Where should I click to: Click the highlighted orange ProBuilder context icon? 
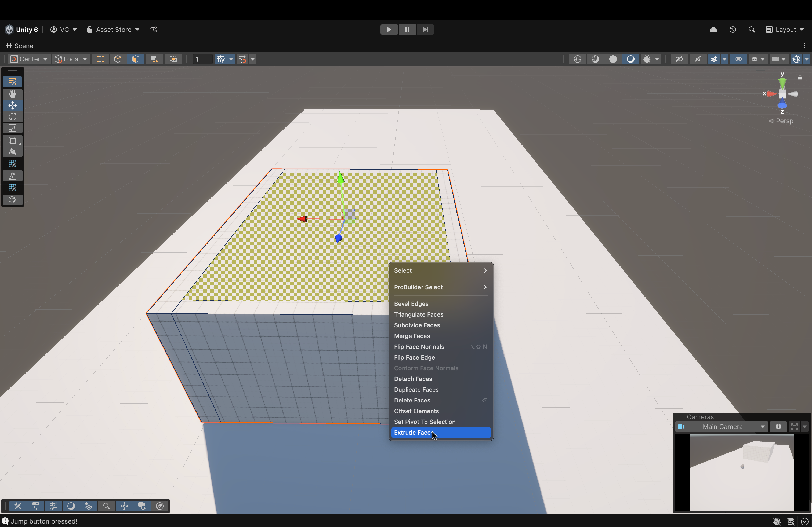[13, 82]
